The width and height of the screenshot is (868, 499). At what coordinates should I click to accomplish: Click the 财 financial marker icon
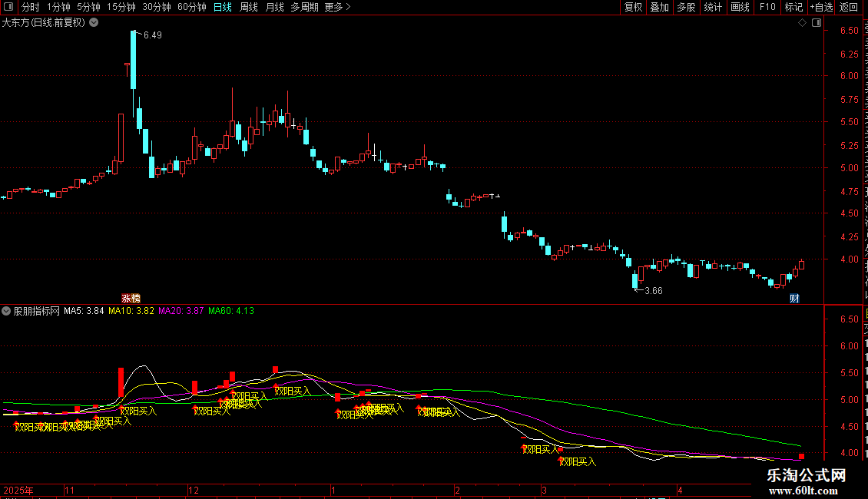click(x=794, y=298)
